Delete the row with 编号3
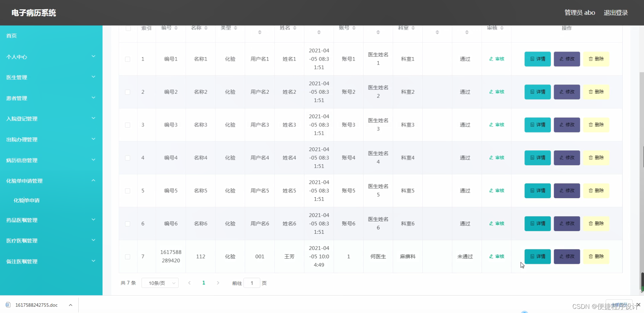Screen dimensions: 644x313 [596, 125]
